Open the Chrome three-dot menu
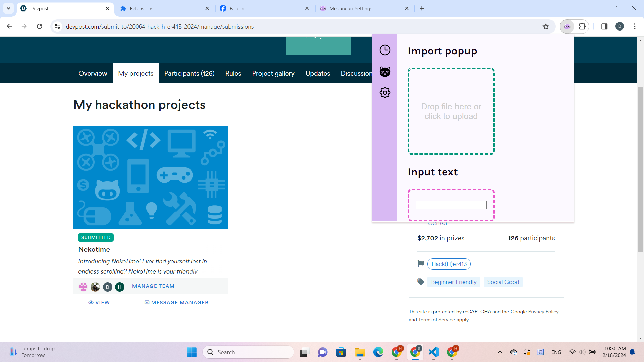The height and width of the screenshot is (362, 644). [635, 27]
